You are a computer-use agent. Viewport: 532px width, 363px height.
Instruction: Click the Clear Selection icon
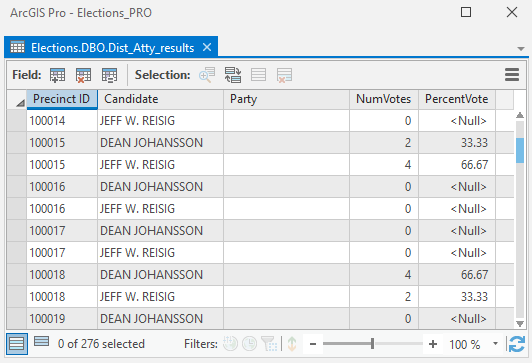(x=259, y=75)
